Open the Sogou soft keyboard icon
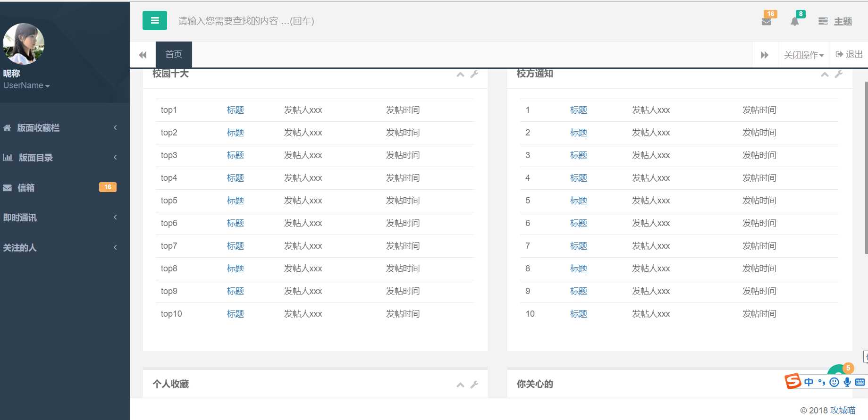868x420 pixels. (860, 382)
